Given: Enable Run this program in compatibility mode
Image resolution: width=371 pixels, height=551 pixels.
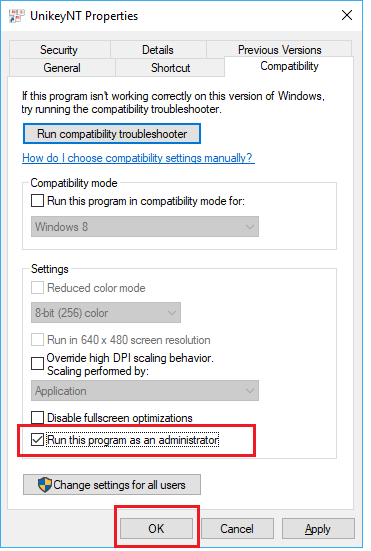Looking at the screenshot, I should [x=37, y=201].
